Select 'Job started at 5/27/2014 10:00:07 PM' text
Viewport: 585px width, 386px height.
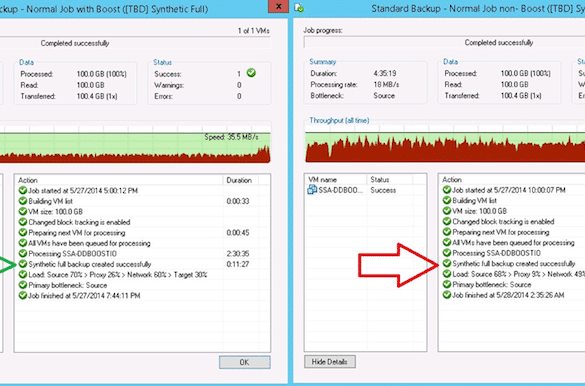click(x=509, y=190)
